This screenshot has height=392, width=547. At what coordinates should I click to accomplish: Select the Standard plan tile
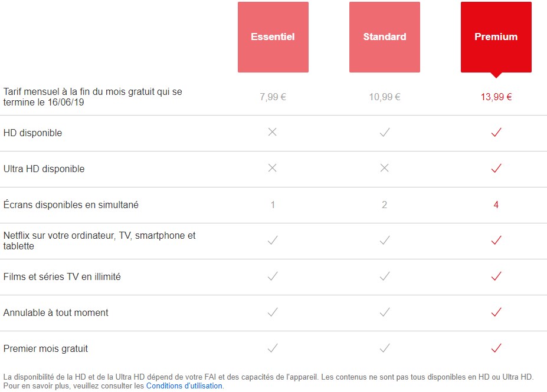click(385, 37)
